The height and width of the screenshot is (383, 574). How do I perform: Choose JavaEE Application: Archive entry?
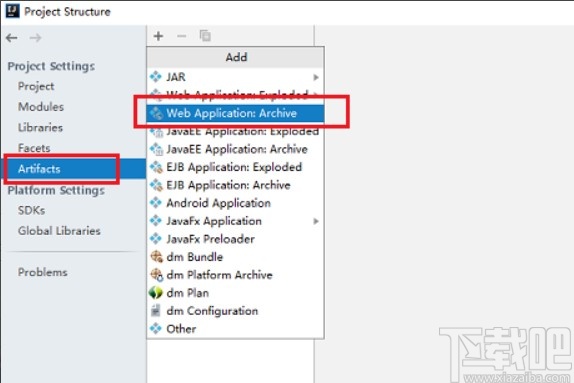pyautogui.click(x=235, y=149)
